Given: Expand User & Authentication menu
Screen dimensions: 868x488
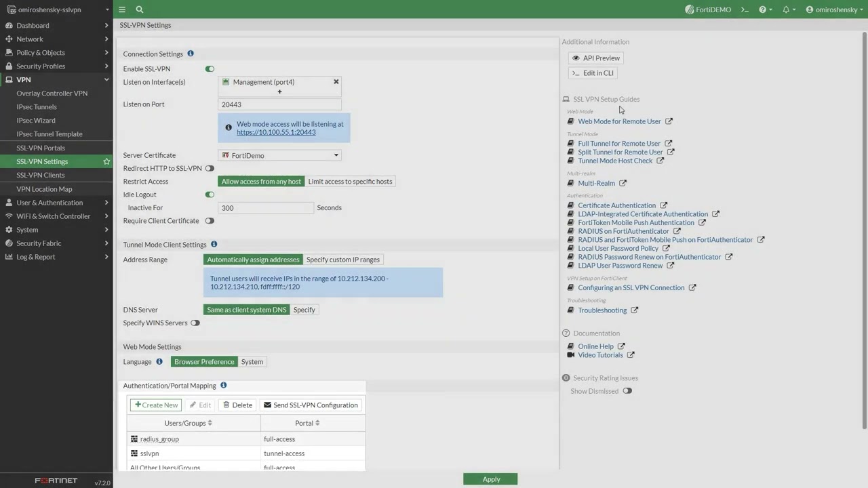Looking at the screenshot, I should [56, 203].
